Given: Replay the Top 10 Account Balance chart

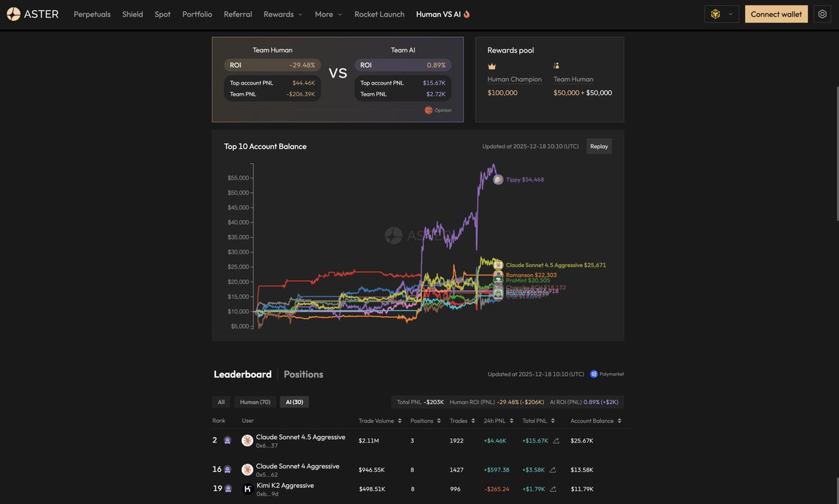Looking at the screenshot, I should pos(599,146).
